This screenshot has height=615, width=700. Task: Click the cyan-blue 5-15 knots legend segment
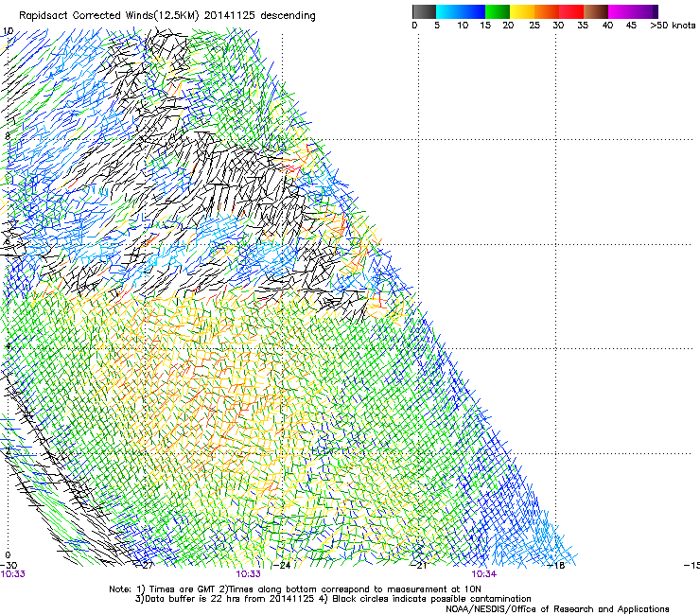coord(461,11)
